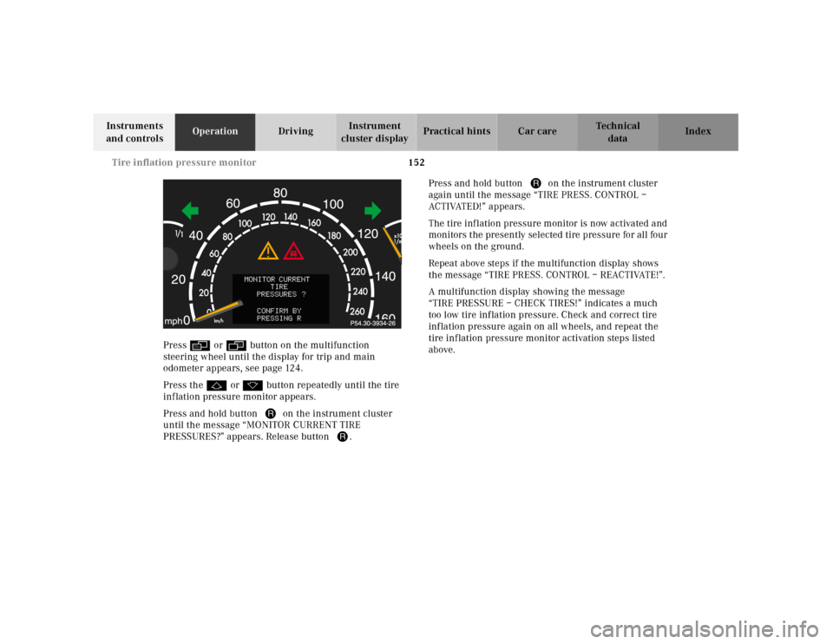Screen dimensions: 833x644
Task: Click the right green turn-signal arrow
Action: (x=373, y=210)
